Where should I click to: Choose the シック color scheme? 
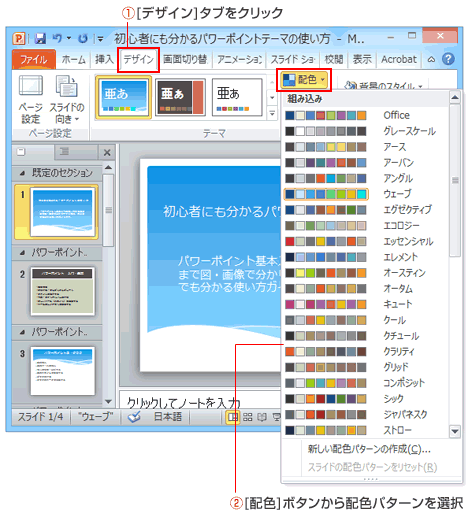tap(365, 399)
